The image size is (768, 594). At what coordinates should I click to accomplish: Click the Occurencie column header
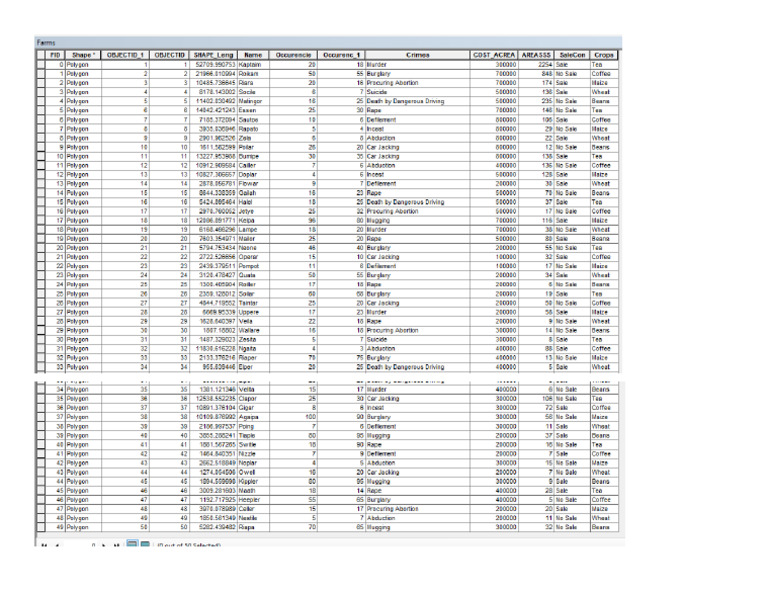[x=293, y=55]
